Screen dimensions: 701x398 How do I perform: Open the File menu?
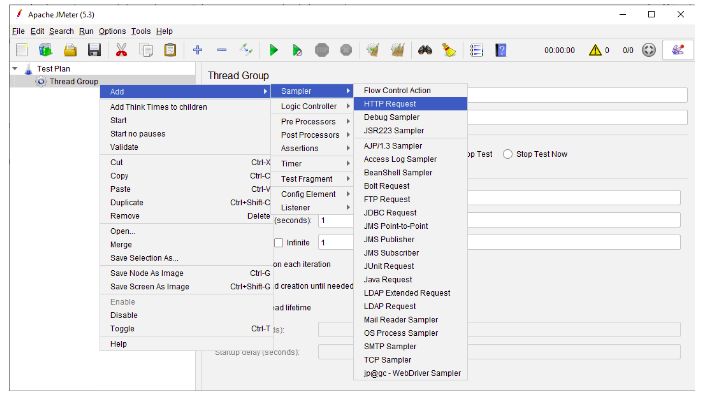click(18, 31)
